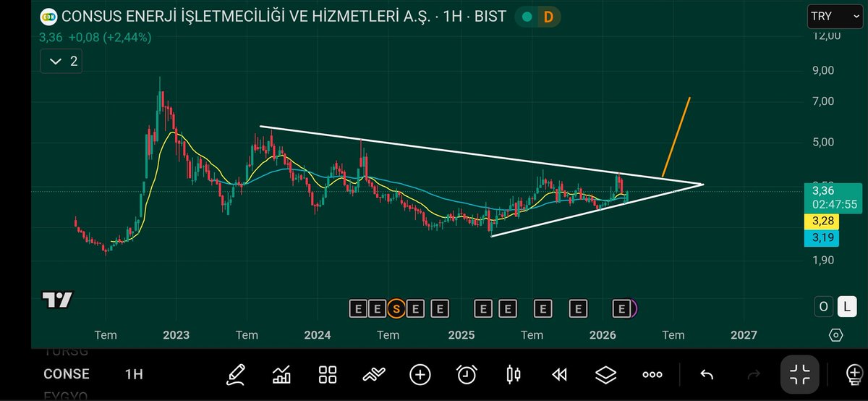This screenshot has width=868, height=401.
Task: Tap the orange D badge next to BIST
Action: 548,17
